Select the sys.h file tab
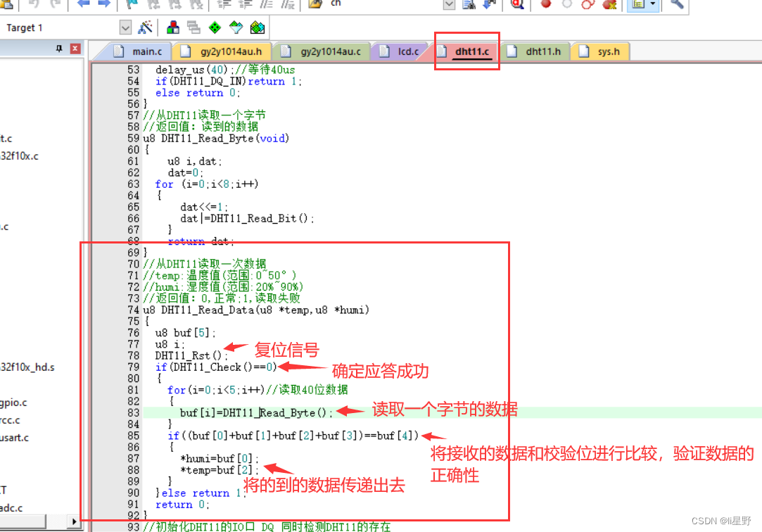This screenshot has width=762, height=532. coord(608,51)
